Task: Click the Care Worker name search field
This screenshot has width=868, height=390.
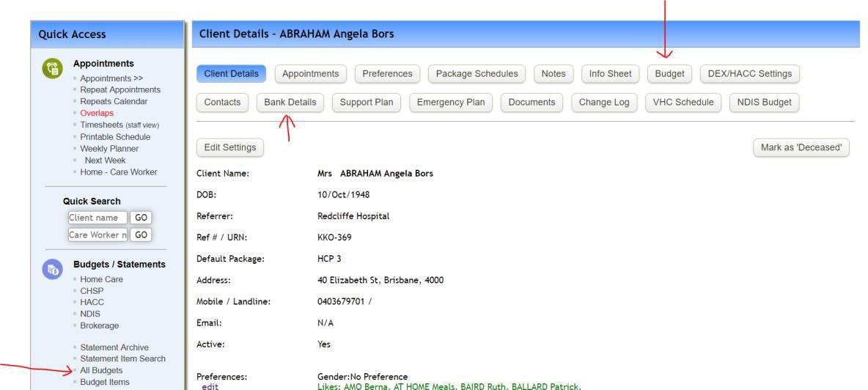Action: coord(98,235)
